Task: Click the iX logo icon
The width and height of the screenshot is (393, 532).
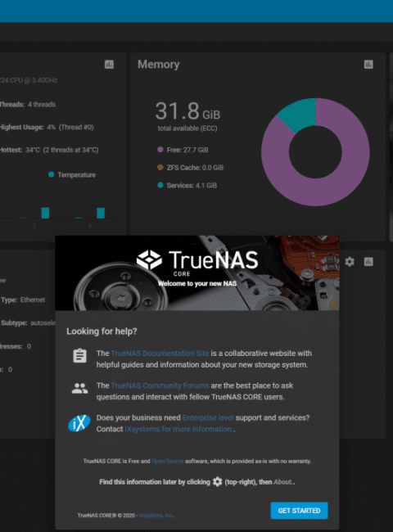Action: point(79,423)
